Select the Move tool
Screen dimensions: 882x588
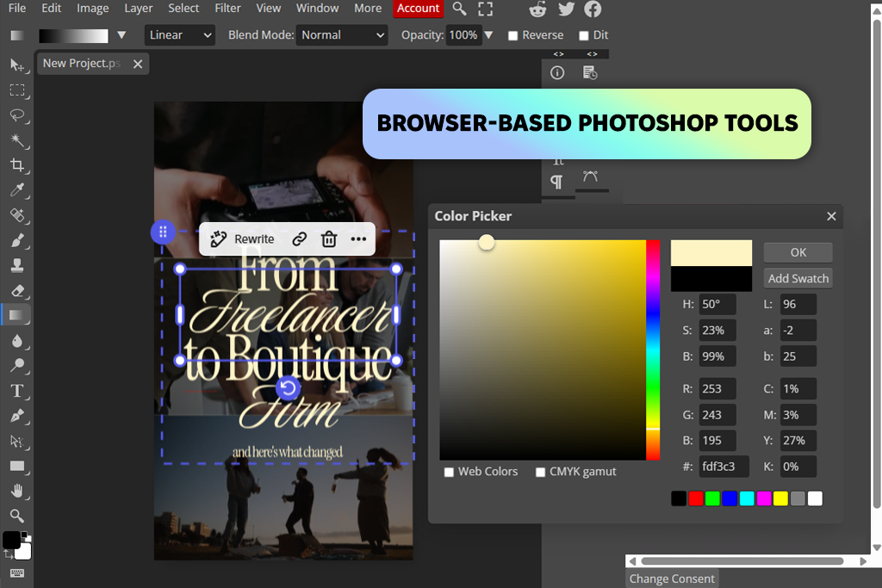tap(17, 65)
